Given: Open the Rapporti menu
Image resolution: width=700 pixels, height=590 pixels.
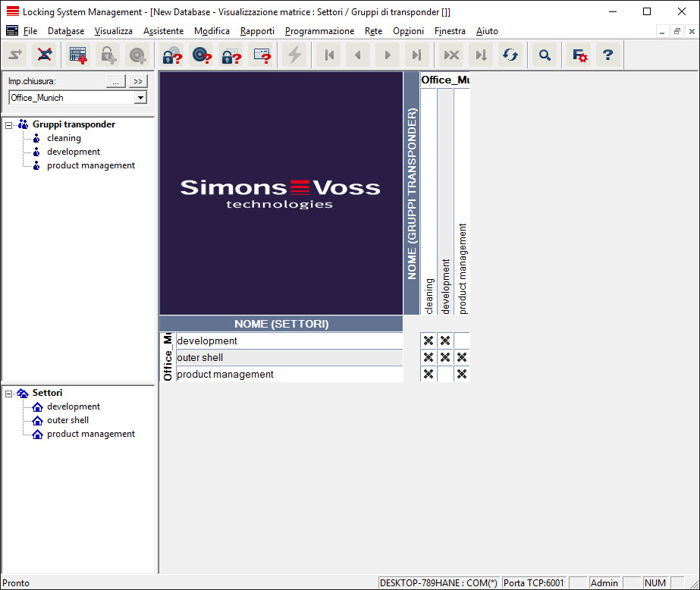Looking at the screenshot, I should click(x=257, y=31).
